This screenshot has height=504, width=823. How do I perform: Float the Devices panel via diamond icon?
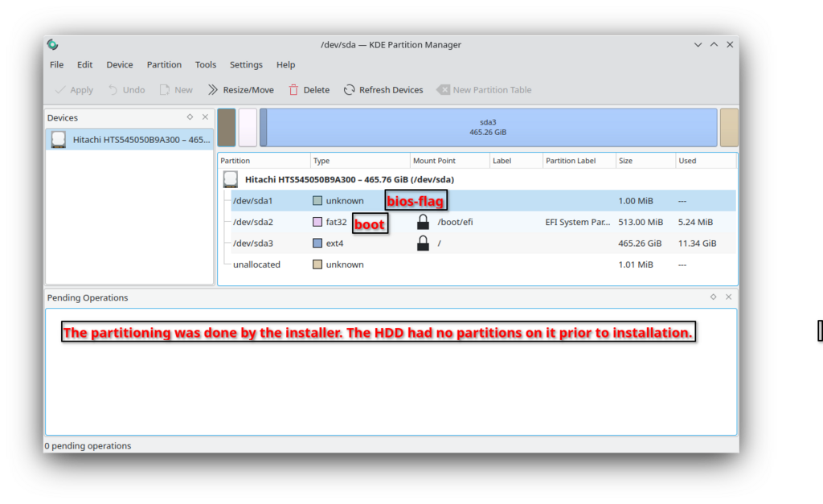(x=190, y=117)
